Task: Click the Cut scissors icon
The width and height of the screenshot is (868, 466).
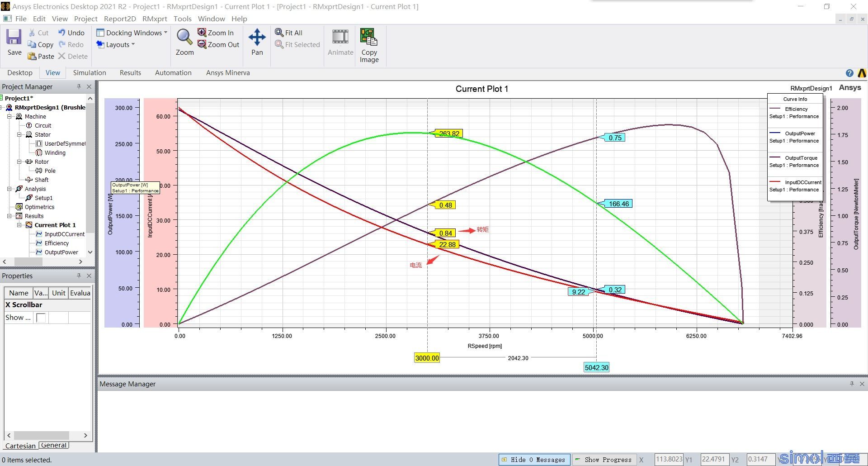Action: pos(32,33)
